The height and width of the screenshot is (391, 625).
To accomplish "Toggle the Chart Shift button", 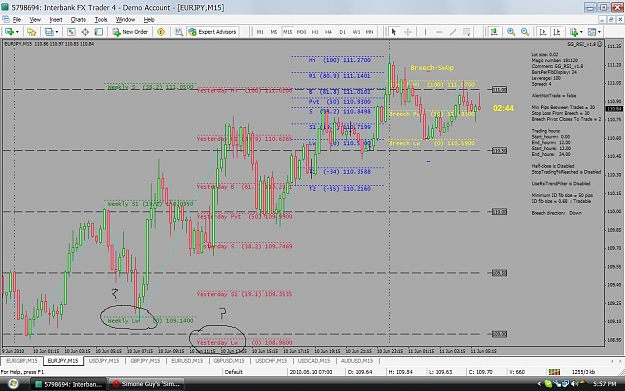I will click(x=557, y=32).
